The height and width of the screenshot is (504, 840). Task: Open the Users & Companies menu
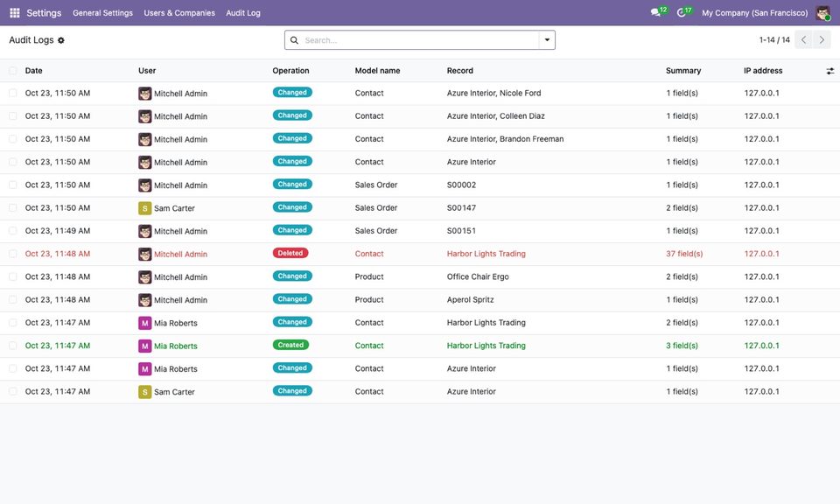(x=179, y=13)
